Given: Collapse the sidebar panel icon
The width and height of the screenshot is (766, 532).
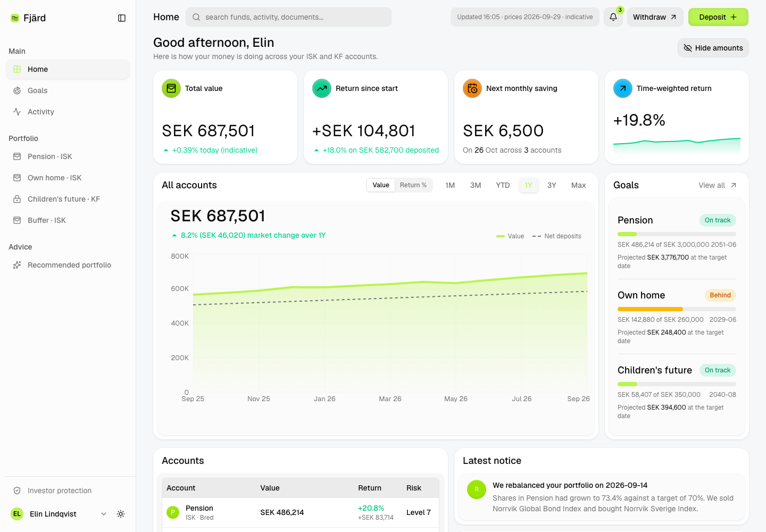Looking at the screenshot, I should (122, 18).
